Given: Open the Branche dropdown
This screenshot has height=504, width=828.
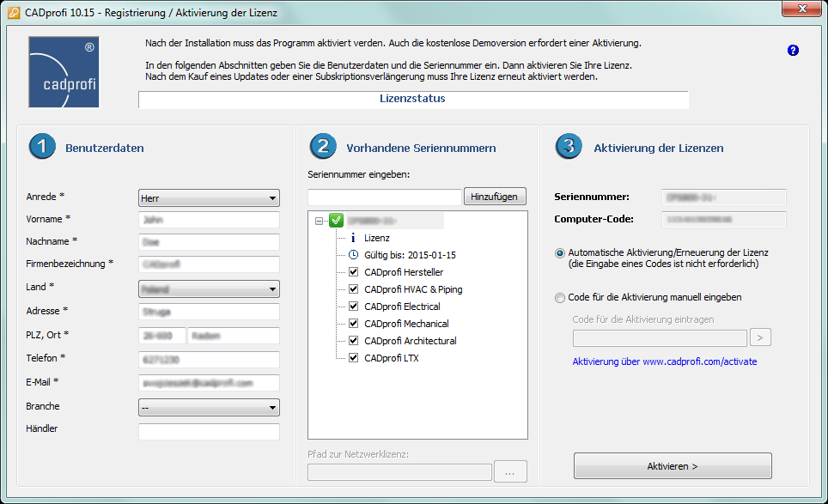Looking at the screenshot, I should [x=209, y=408].
